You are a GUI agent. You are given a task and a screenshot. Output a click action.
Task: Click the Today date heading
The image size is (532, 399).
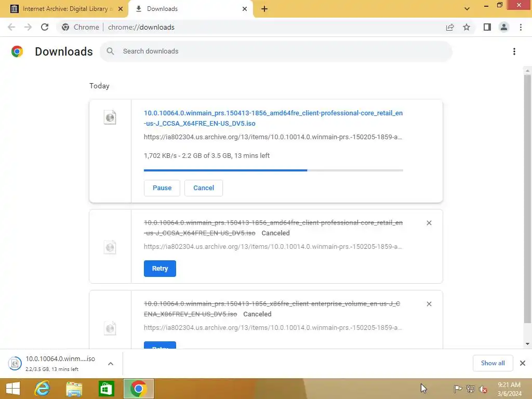point(99,86)
